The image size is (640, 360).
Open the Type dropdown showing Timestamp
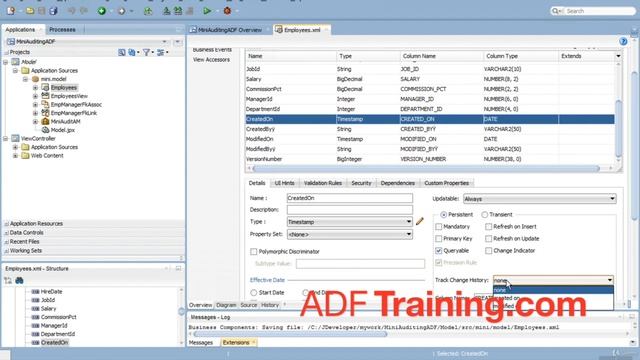(x=349, y=222)
